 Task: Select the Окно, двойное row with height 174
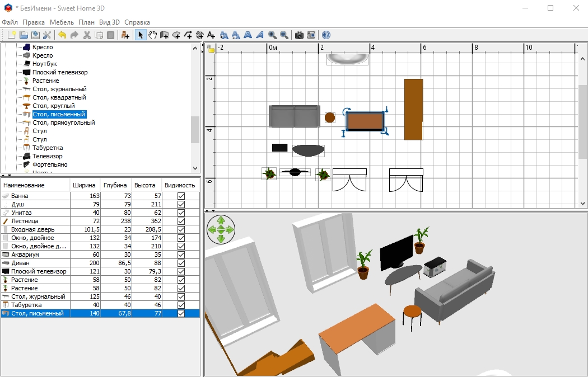click(x=100, y=238)
